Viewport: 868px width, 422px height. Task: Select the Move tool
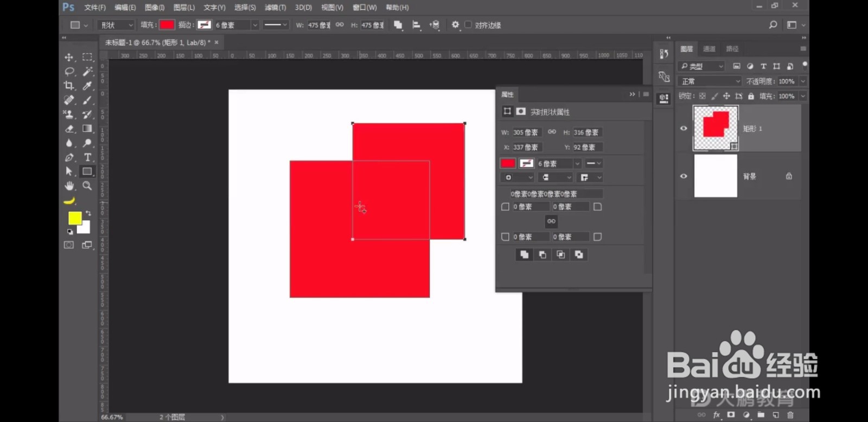point(69,57)
